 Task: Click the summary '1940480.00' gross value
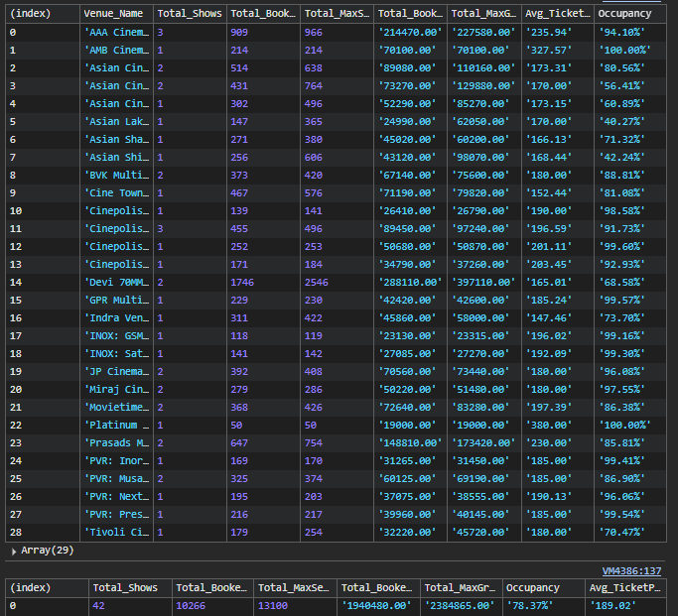(376, 606)
